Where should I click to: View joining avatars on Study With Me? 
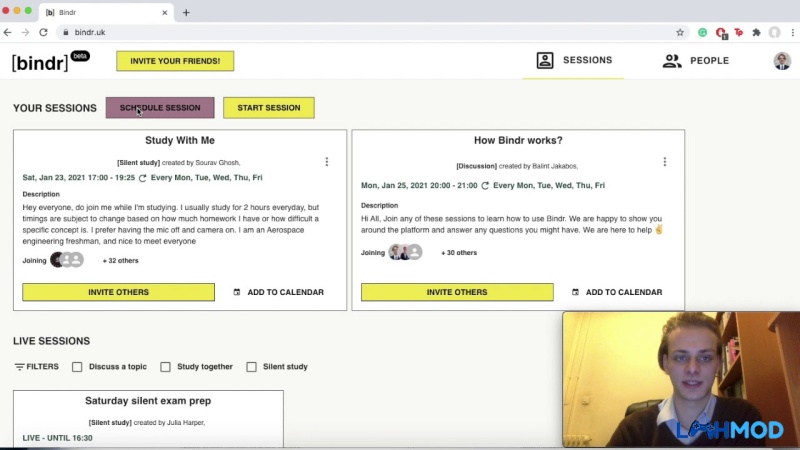click(67, 260)
